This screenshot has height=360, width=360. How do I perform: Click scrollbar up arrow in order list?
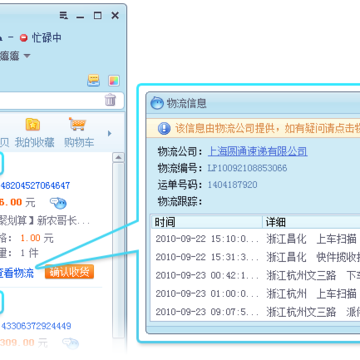(x=118, y=157)
